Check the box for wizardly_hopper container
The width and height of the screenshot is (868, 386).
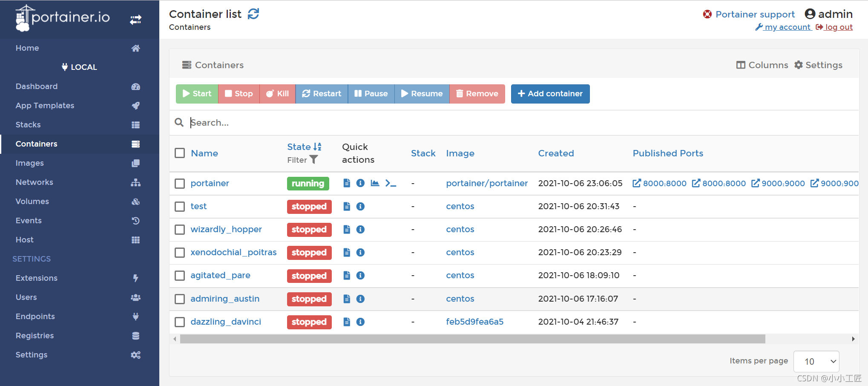(180, 230)
